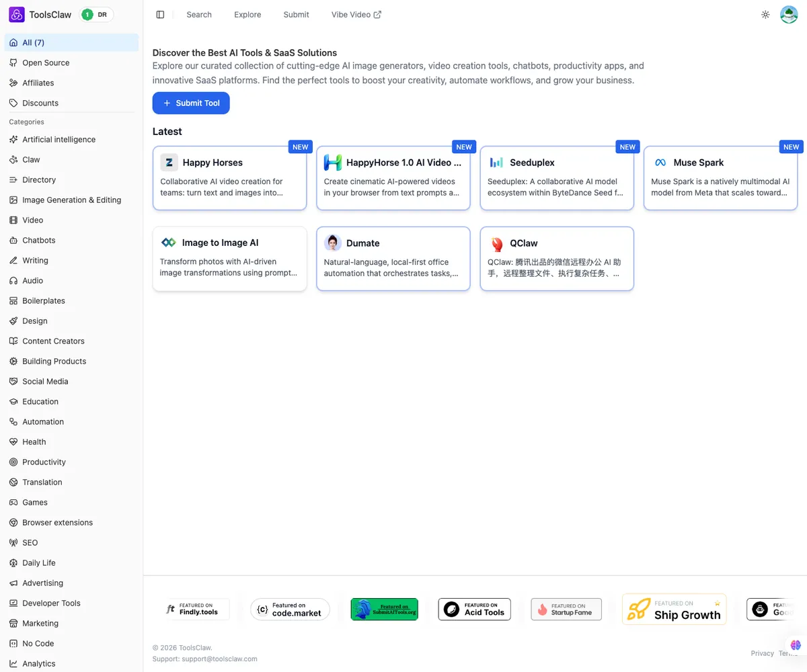Click the Video film icon
807x672 pixels.
click(13, 220)
